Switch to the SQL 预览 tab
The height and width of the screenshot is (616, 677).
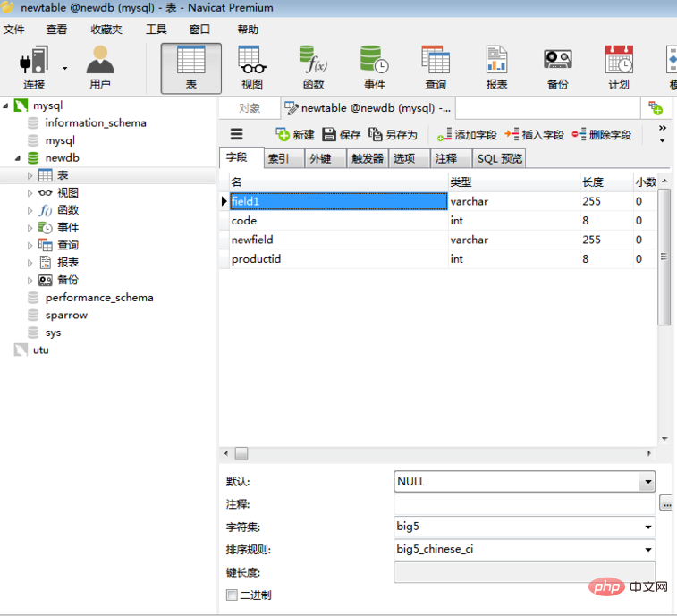coord(500,158)
